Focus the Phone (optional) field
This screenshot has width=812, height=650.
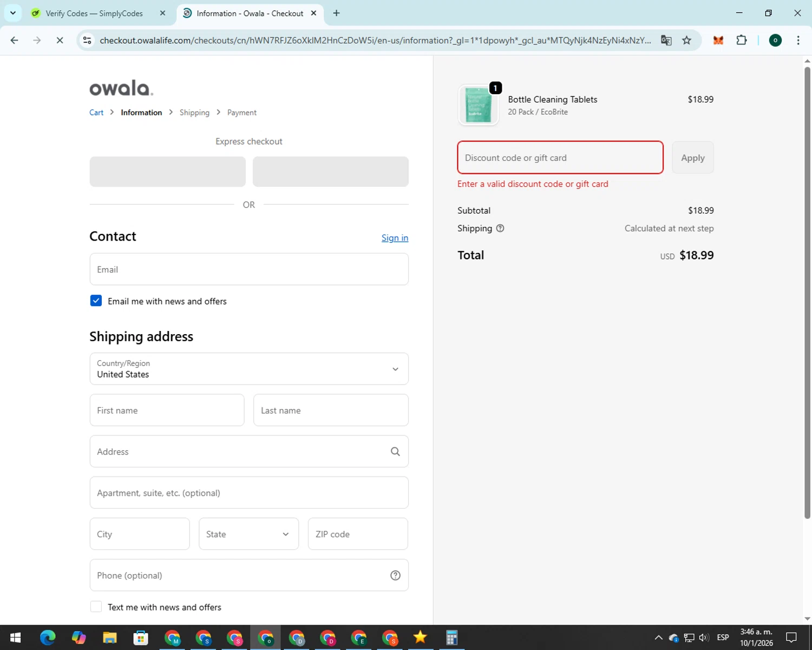click(x=249, y=575)
